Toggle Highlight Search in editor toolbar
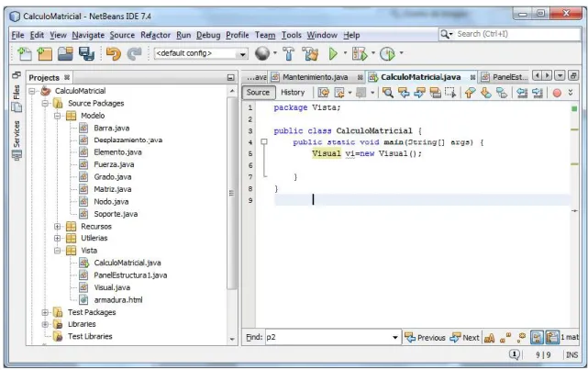This screenshot has width=588, height=370. tap(435, 93)
